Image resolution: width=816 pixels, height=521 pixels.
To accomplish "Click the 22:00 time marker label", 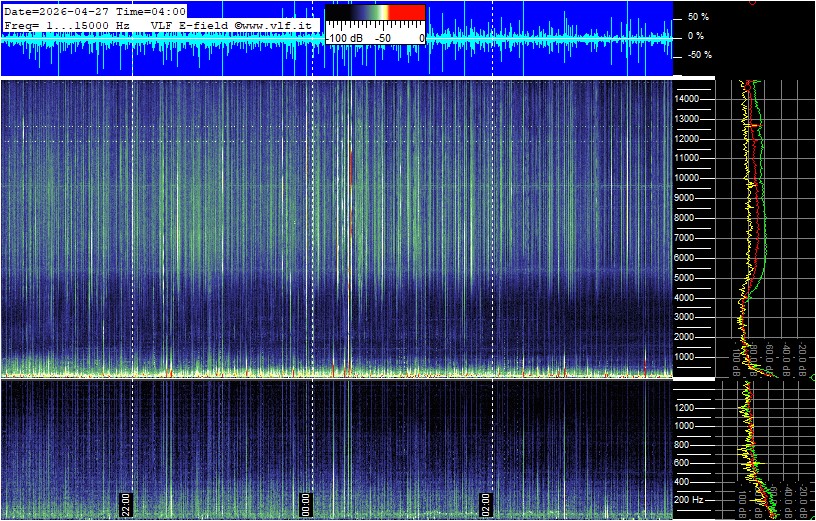I will click(x=127, y=503).
